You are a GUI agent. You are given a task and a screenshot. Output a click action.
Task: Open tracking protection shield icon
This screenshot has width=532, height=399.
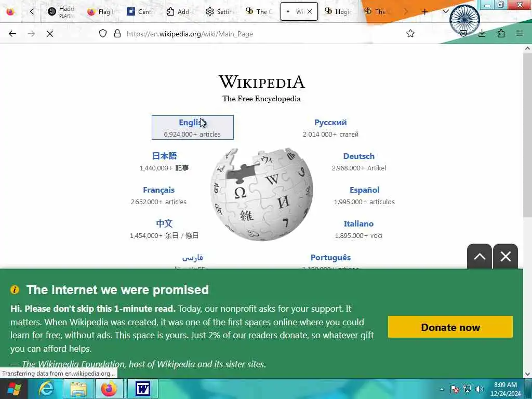pos(103,34)
